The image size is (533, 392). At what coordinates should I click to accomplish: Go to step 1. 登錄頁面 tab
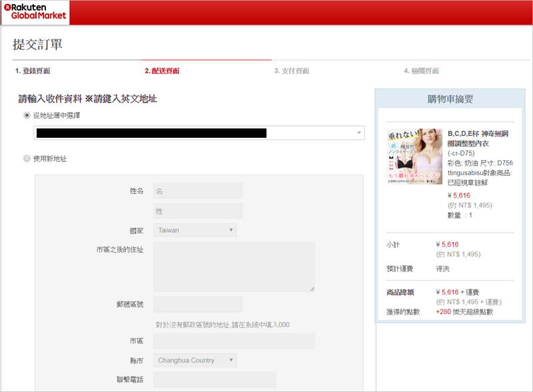33,71
